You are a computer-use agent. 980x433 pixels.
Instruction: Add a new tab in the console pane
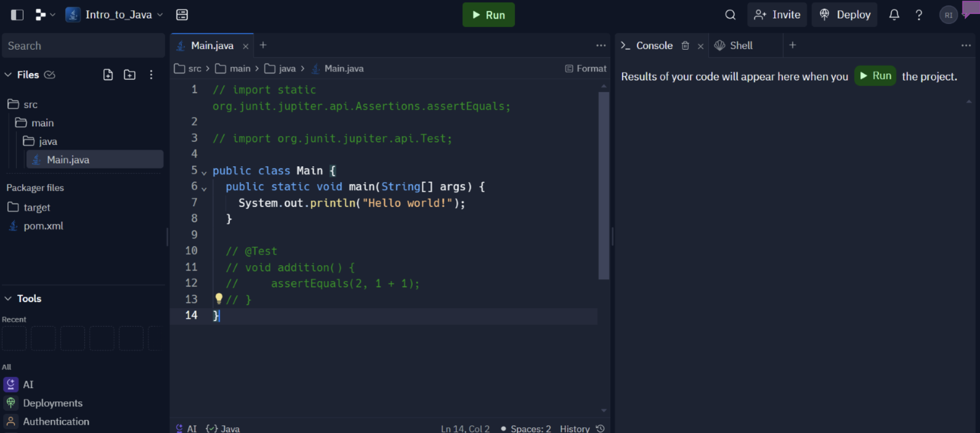click(792, 45)
